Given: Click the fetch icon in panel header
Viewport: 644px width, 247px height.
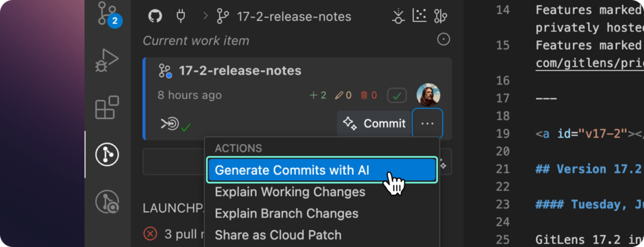Looking at the screenshot, I should tap(397, 16).
